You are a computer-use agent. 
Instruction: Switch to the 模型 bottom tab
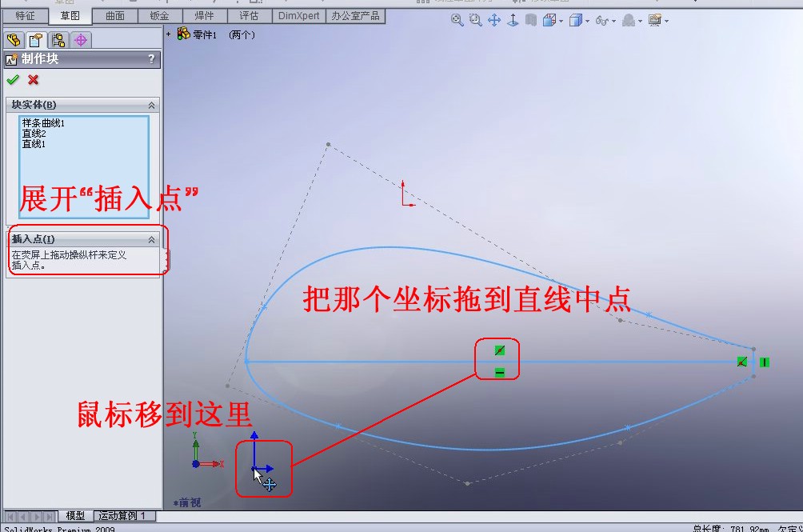75,516
